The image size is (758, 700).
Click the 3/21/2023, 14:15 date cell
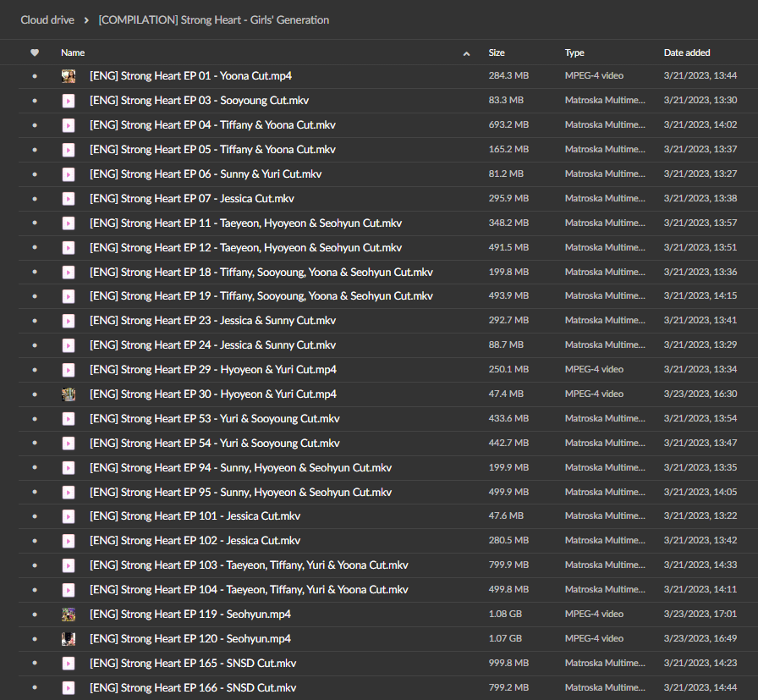[x=700, y=295]
